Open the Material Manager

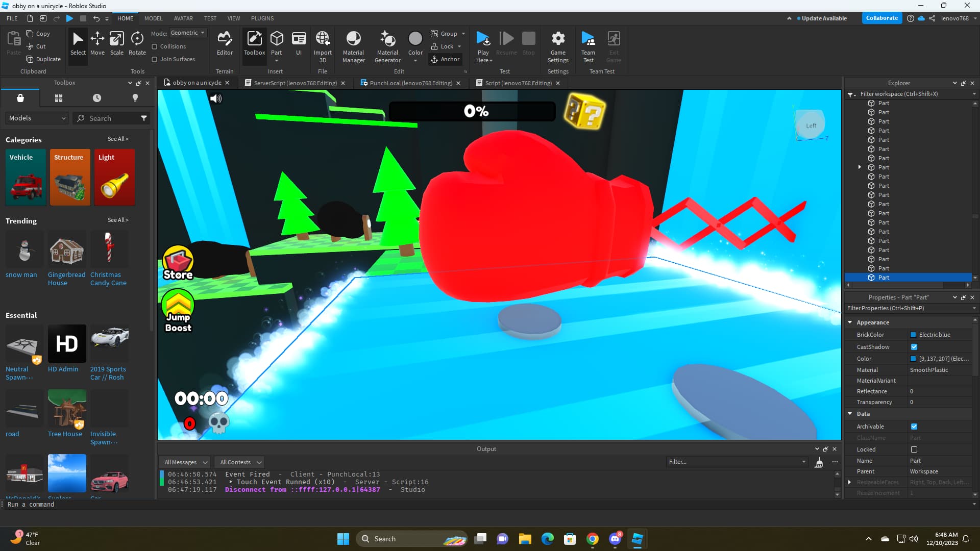[353, 46]
